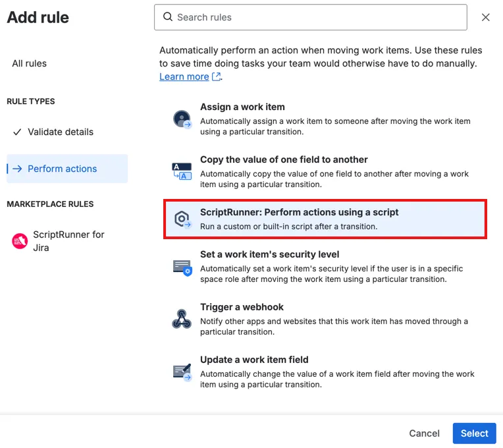Open ScriptRunner for Jira marketplace rules
This screenshot has height=448, width=503.
(x=67, y=241)
